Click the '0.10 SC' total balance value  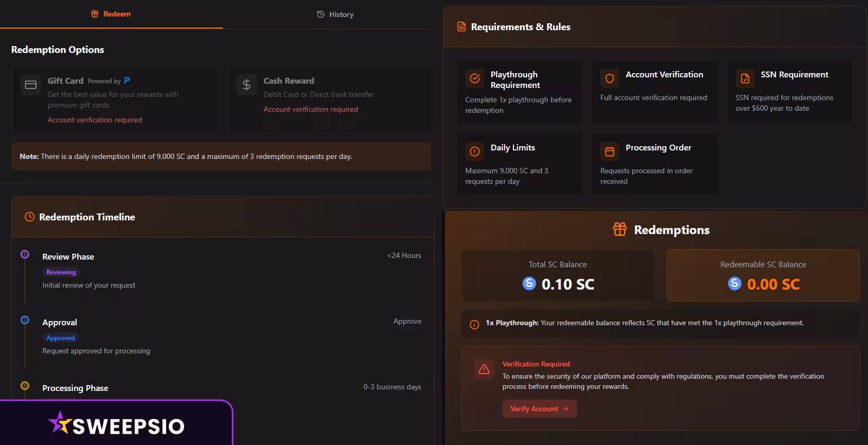pos(568,284)
